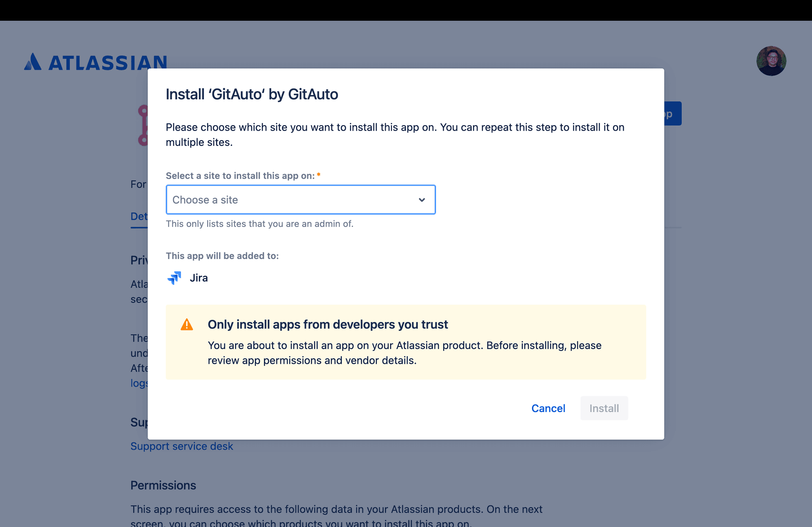Open the Support service desk link
The height and width of the screenshot is (527, 812).
point(181,446)
